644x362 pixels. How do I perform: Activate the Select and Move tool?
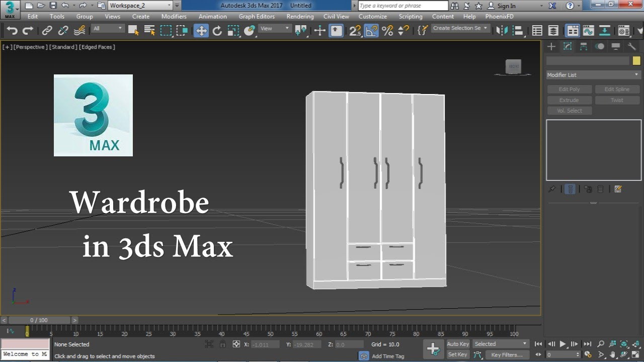click(x=201, y=31)
